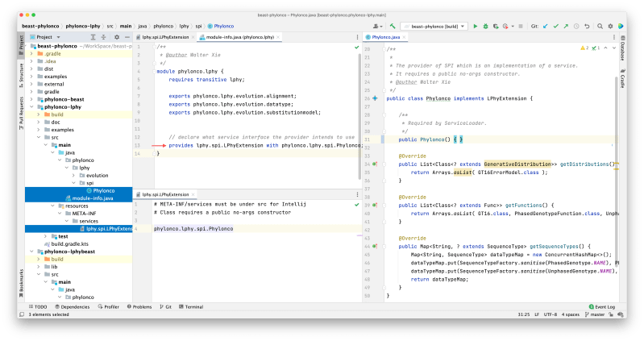This screenshot has width=644, height=341.
Task: Close the module-info.java tab
Action: pyautogui.click(x=278, y=37)
